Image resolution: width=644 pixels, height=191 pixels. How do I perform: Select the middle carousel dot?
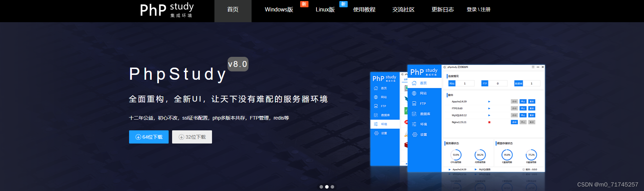point(327,187)
